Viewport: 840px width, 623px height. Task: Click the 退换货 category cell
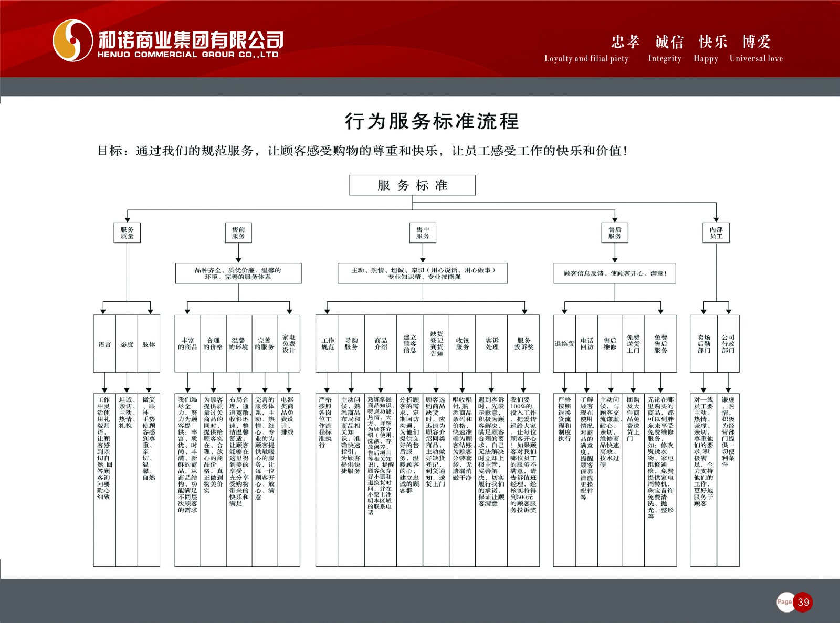tap(564, 344)
